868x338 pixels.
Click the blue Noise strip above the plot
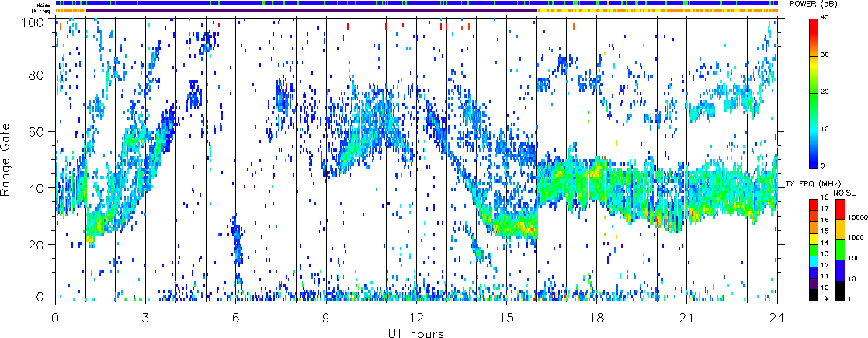tap(416, 3)
